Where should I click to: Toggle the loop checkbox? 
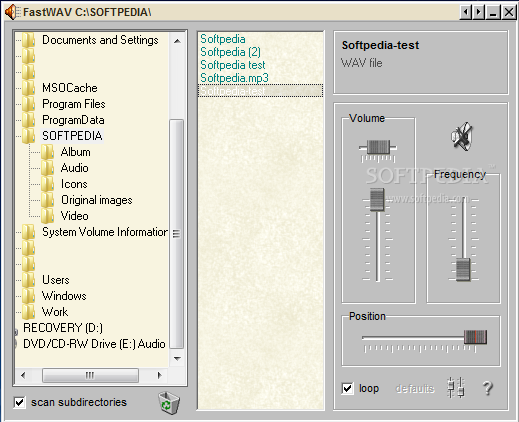[x=347, y=388]
